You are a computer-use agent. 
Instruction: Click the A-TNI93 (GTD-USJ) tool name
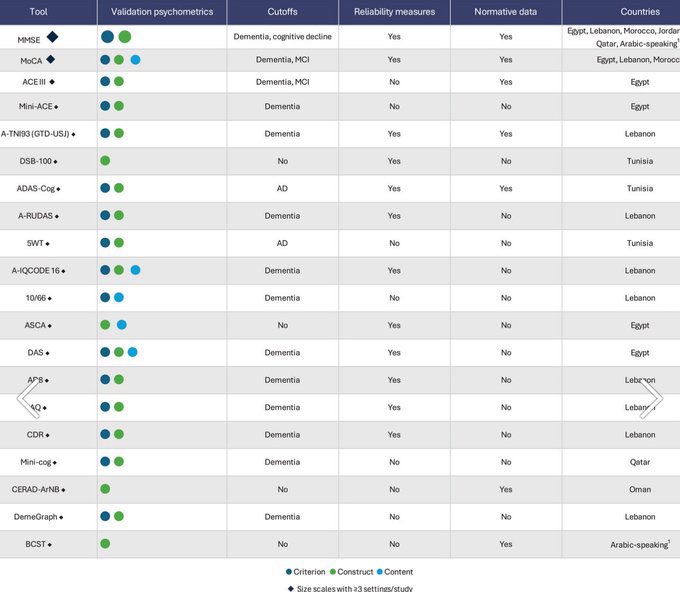pyautogui.click(x=35, y=134)
